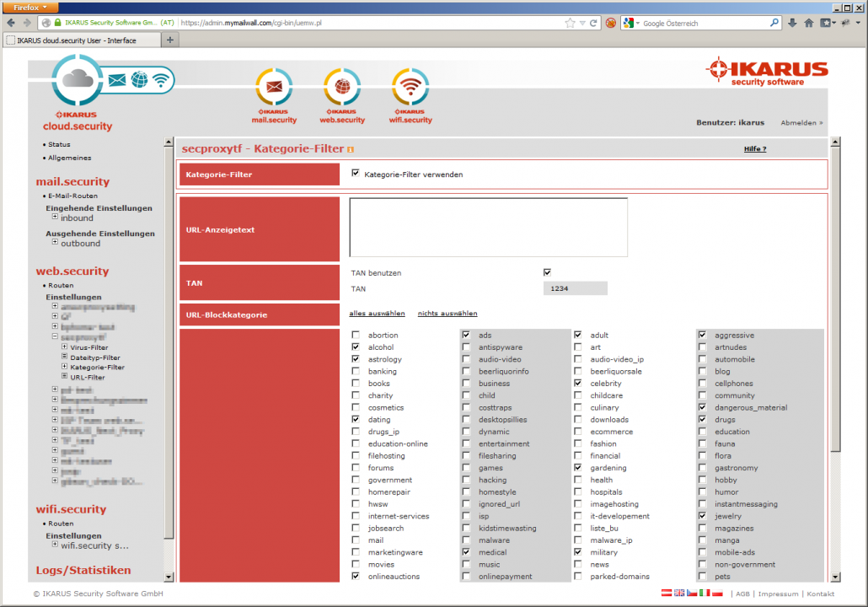This screenshot has height=607, width=868.
Task: Uncheck the 'adult' category box
Action: pyautogui.click(x=577, y=335)
